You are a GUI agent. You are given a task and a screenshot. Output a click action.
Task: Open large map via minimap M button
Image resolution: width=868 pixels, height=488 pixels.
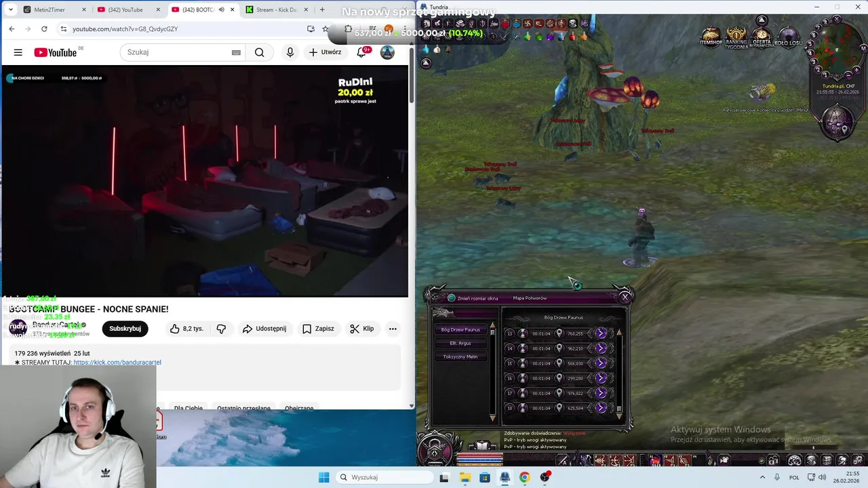(x=864, y=48)
